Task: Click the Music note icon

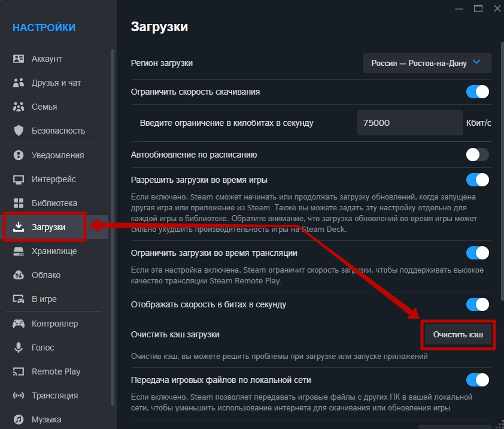Action: [x=19, y=419]
